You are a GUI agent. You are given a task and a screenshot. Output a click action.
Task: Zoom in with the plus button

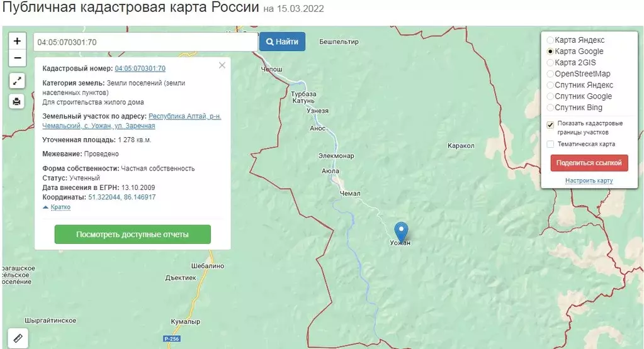point(17,41)
